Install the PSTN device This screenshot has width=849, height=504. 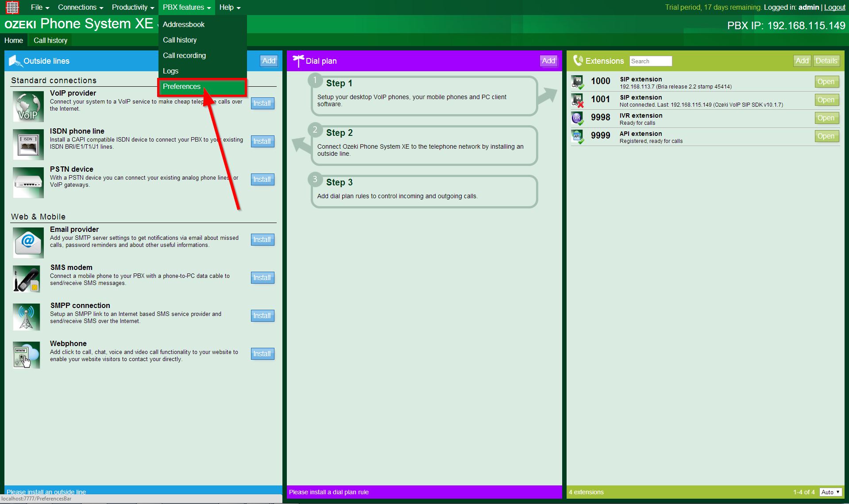(262, 179)
